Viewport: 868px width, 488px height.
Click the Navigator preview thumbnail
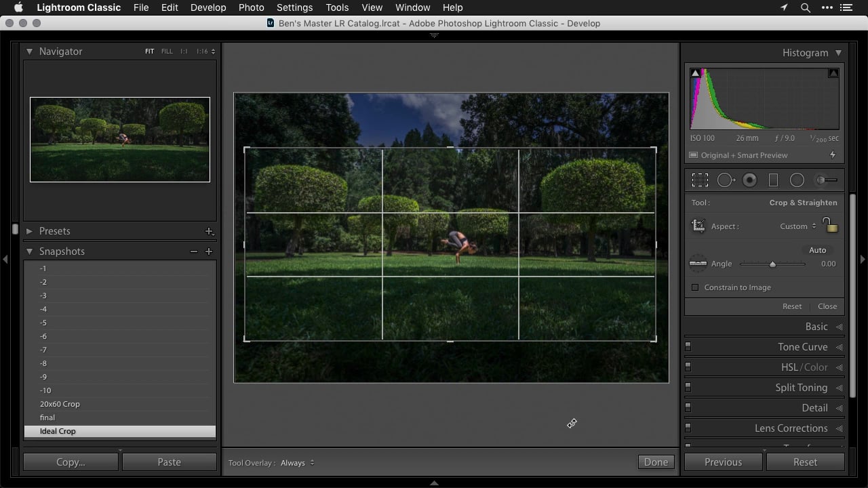[x=120, y=140]
